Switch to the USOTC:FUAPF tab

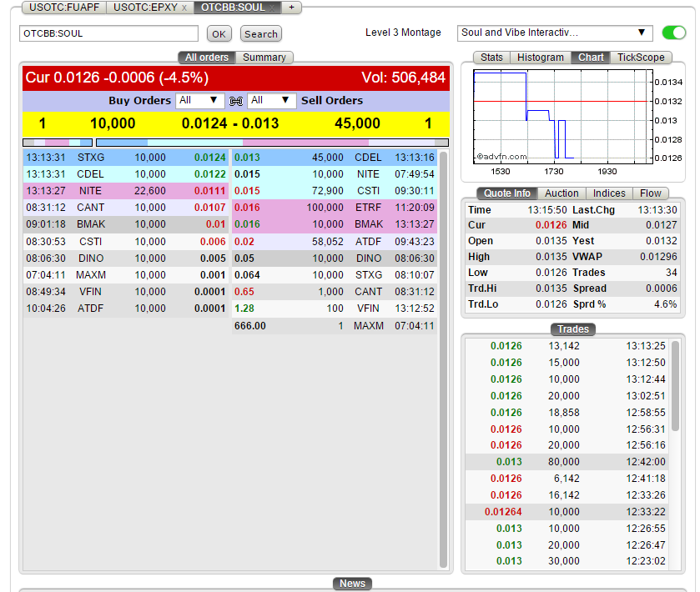[x=64, y=8]
